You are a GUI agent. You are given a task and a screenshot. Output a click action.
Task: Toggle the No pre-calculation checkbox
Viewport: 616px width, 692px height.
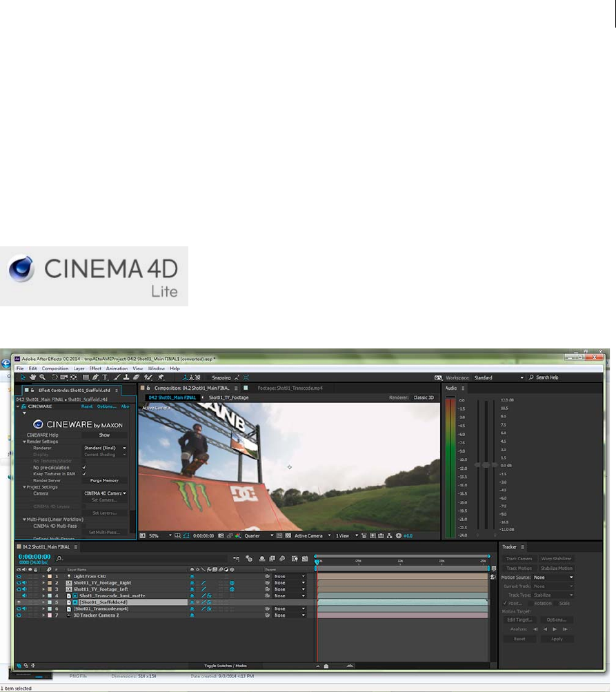coord(84,467)
